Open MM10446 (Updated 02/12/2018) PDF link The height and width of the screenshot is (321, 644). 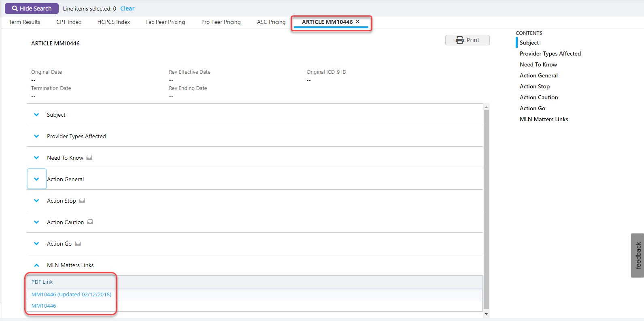pyautogui.click(x=71, y=295)
